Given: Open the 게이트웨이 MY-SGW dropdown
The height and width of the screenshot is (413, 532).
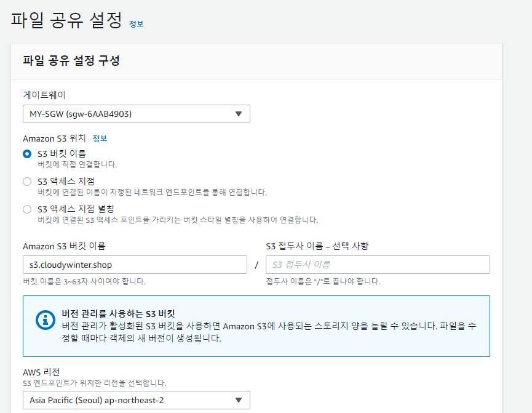Looking at the screenshot, I should 137,114.
